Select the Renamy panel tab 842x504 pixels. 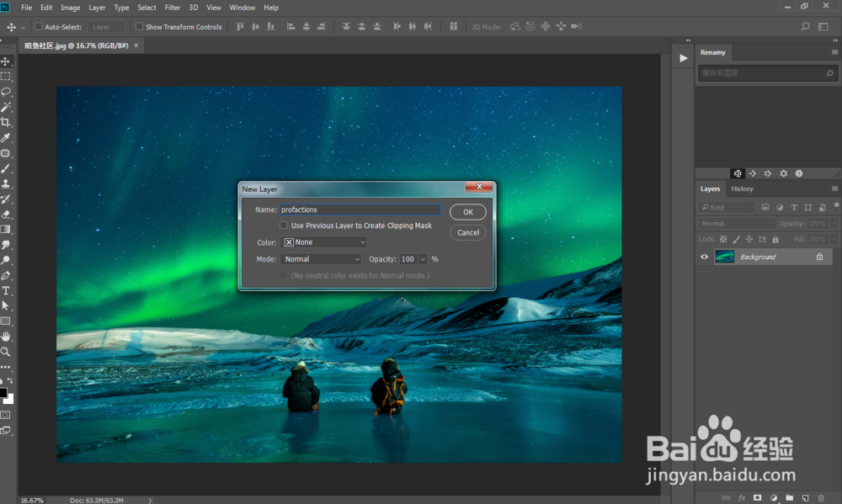tap(712, 53)
